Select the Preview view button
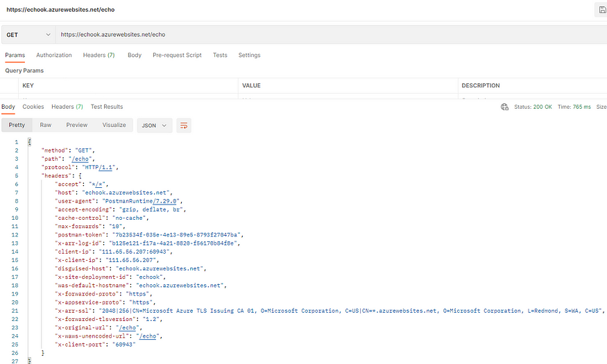The height and width of the screenshot is (364, 607). pos(76,125)
